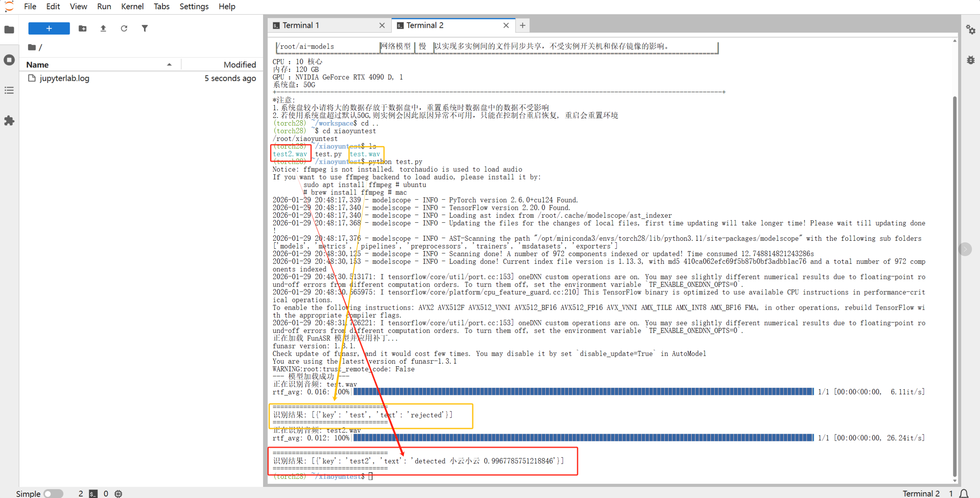This screenshot has height=498, width=980.
Task: Open the notifications bell
Action: coord(964,494)
